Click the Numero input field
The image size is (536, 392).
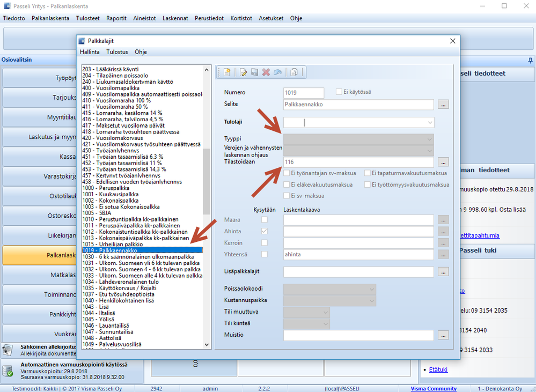(304, 93)
